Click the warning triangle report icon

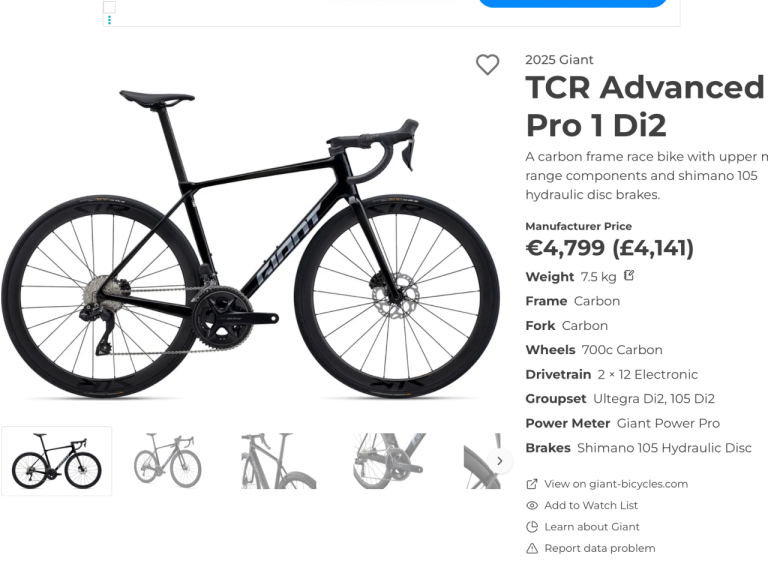pos(531,549)
